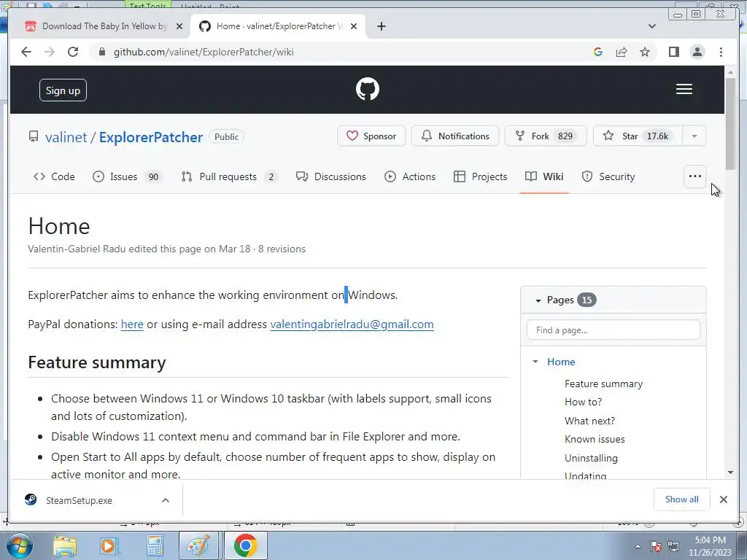Click the Sign up button

(63, 90)
